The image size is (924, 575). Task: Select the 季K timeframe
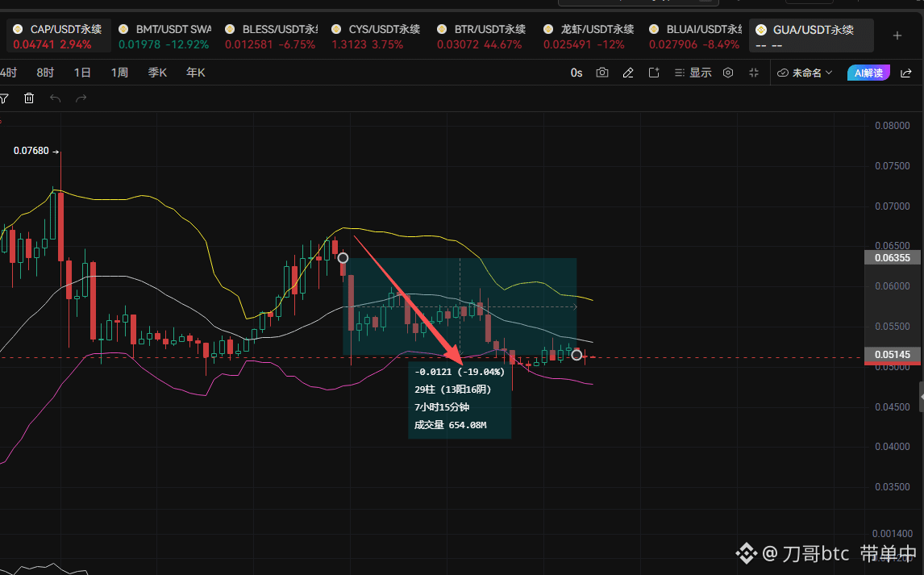pos(157,73)
